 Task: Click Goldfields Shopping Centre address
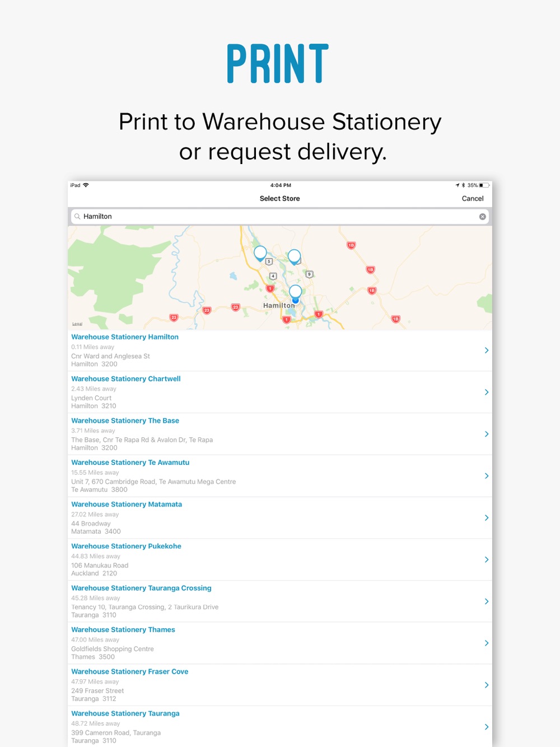(113, 649)
